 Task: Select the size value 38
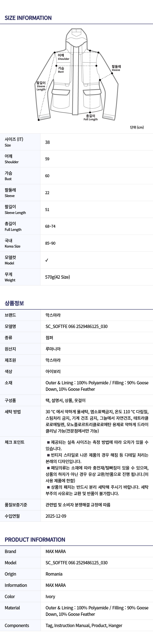pos(47,142)
